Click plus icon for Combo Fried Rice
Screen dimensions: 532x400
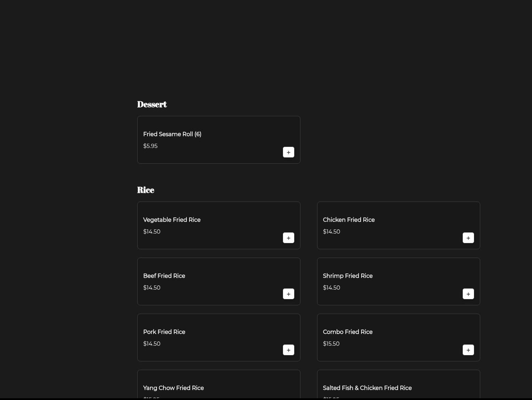click(x=468, y=350)
